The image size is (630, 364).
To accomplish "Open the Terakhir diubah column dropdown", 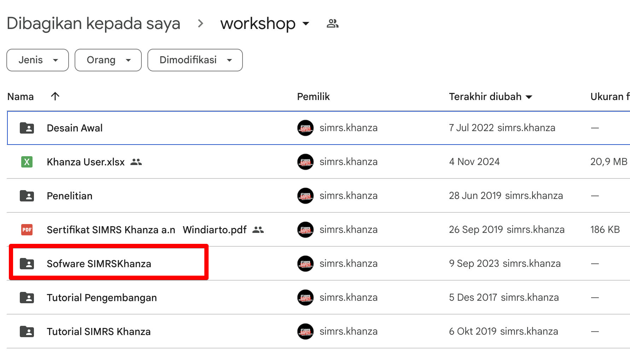I will coord(529,97).
